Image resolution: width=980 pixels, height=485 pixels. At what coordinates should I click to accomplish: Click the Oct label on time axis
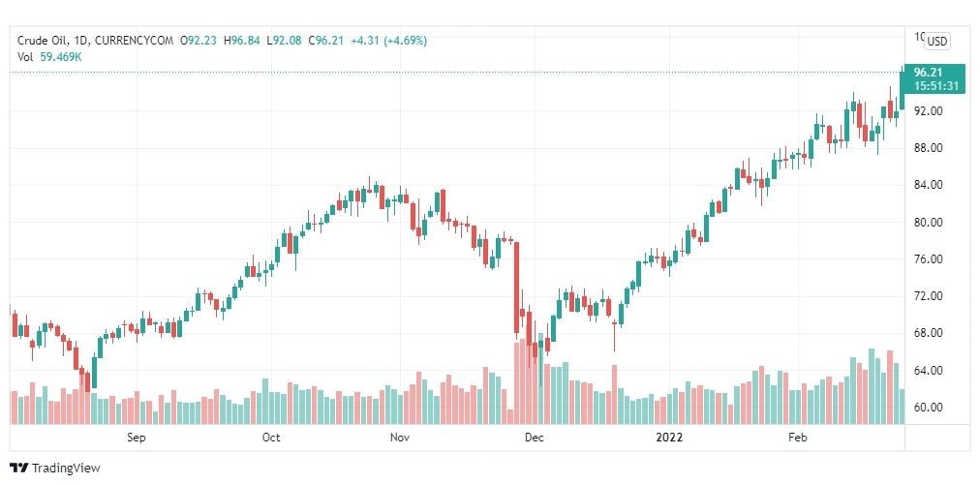pos(271,438)
